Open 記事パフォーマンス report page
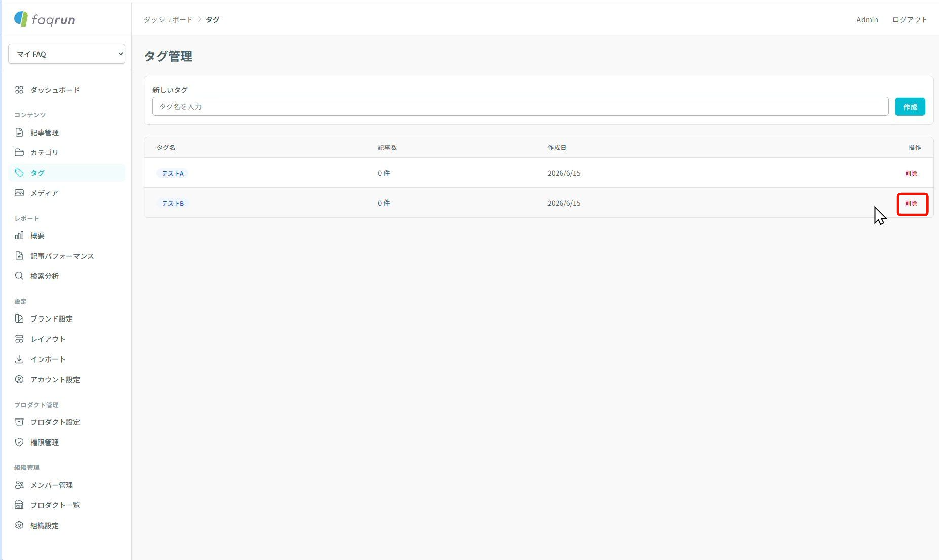 coord(66,256)
